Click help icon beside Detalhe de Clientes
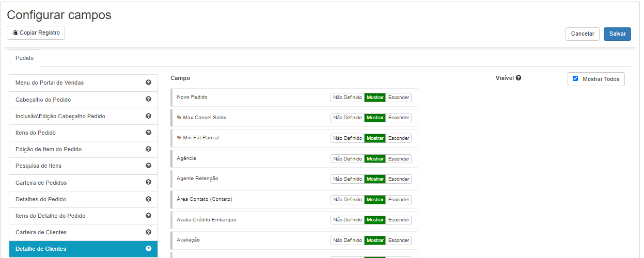Screen dimensions: 644x258 [x=148, y=249]
